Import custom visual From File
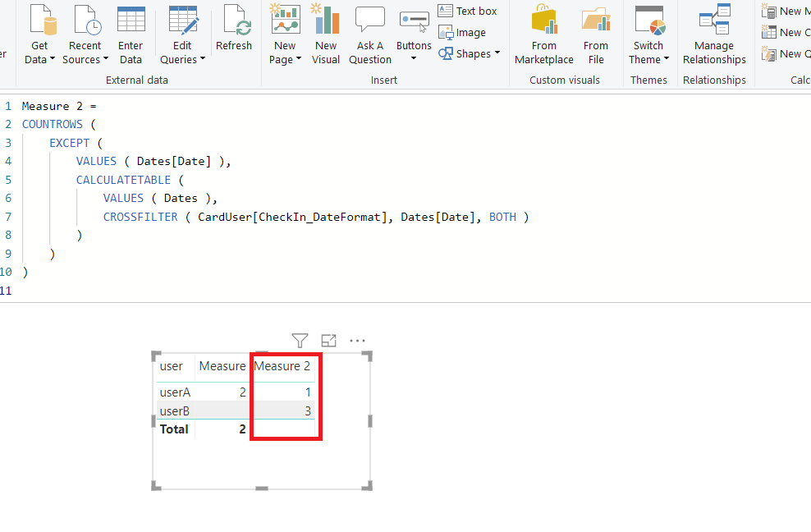This screenshot has height=532, width=811. [x=595, y=26]
